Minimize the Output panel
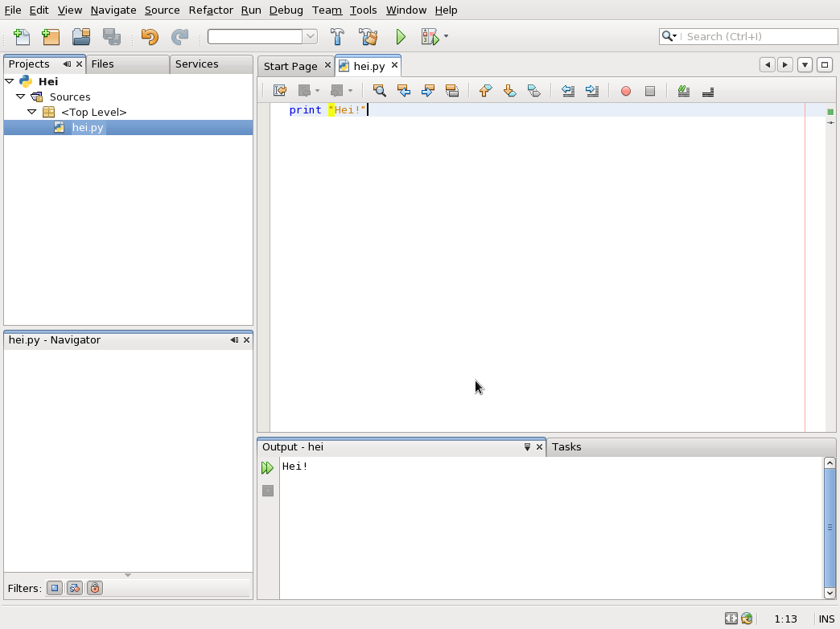840x629 pixels. pos(527,447)
